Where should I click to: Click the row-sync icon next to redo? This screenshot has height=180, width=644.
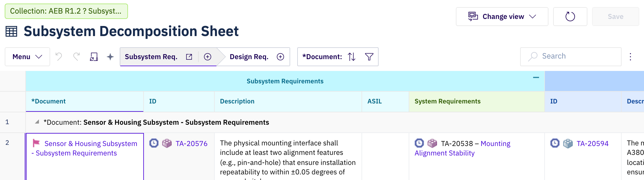[x=94, y=57]
